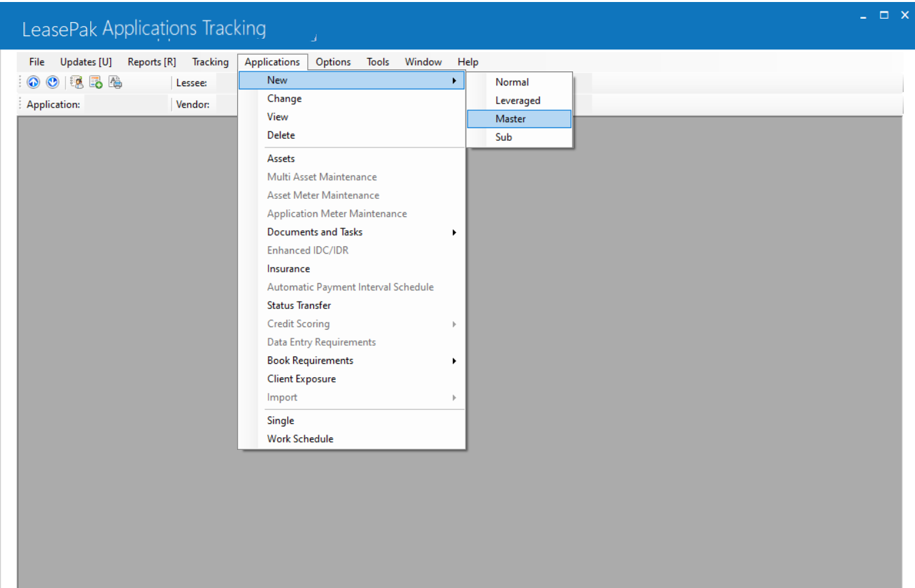This screenshot has height=588, width=915.
Task: Expand Documents and Tasks submenu
Action: click(x=352, y=232)
